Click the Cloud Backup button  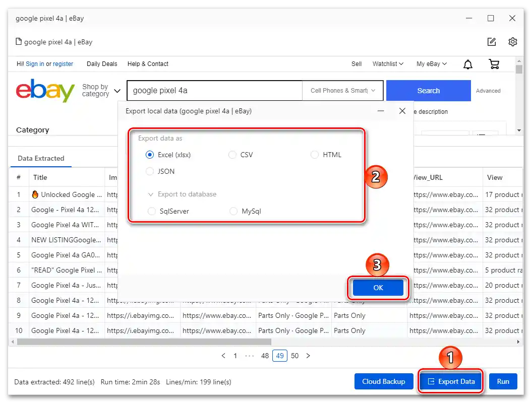[384, 382]
